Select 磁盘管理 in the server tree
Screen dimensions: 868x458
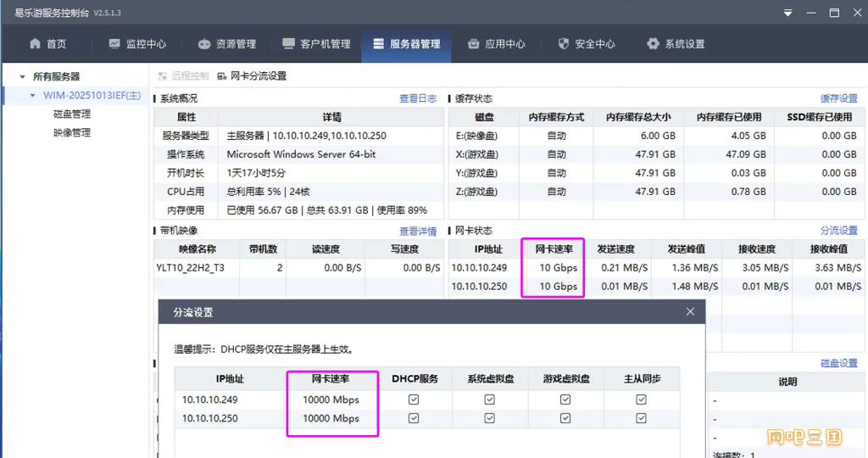tap(72, 114)
